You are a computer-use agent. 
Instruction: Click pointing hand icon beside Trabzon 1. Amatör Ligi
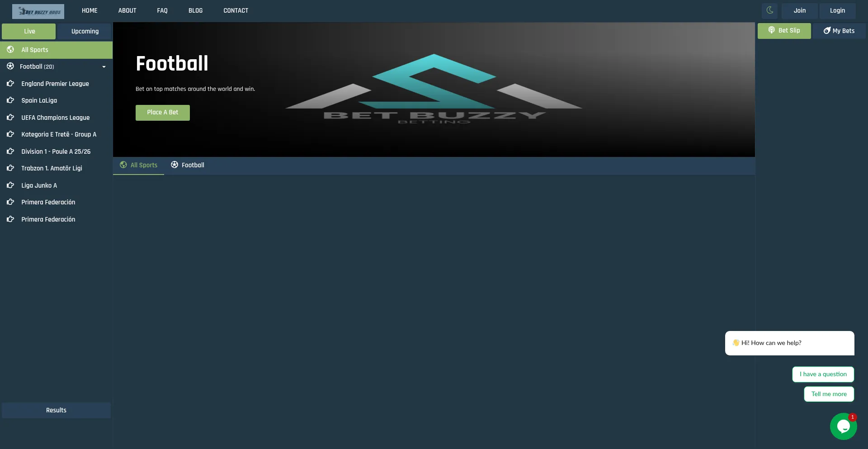coord(10,168)
